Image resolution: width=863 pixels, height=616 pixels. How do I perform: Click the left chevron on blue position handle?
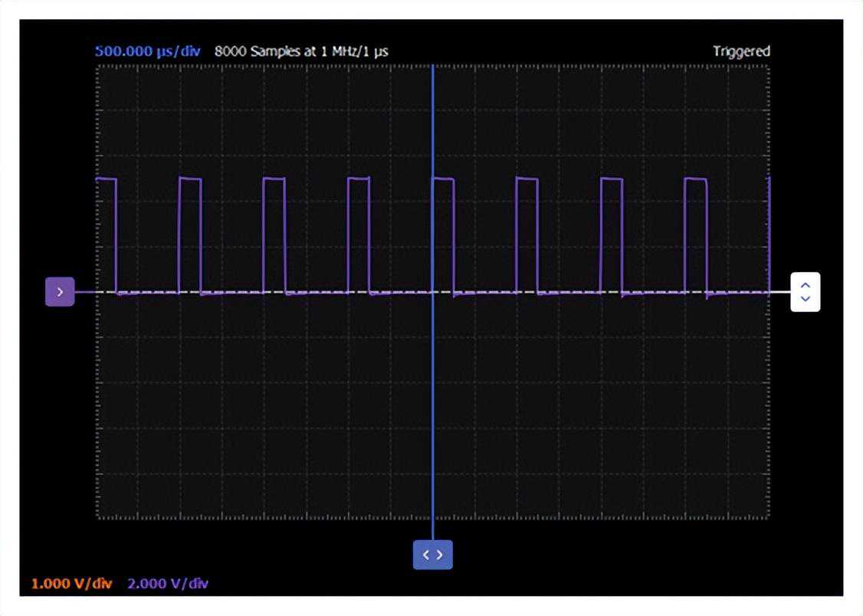[426, 555]
